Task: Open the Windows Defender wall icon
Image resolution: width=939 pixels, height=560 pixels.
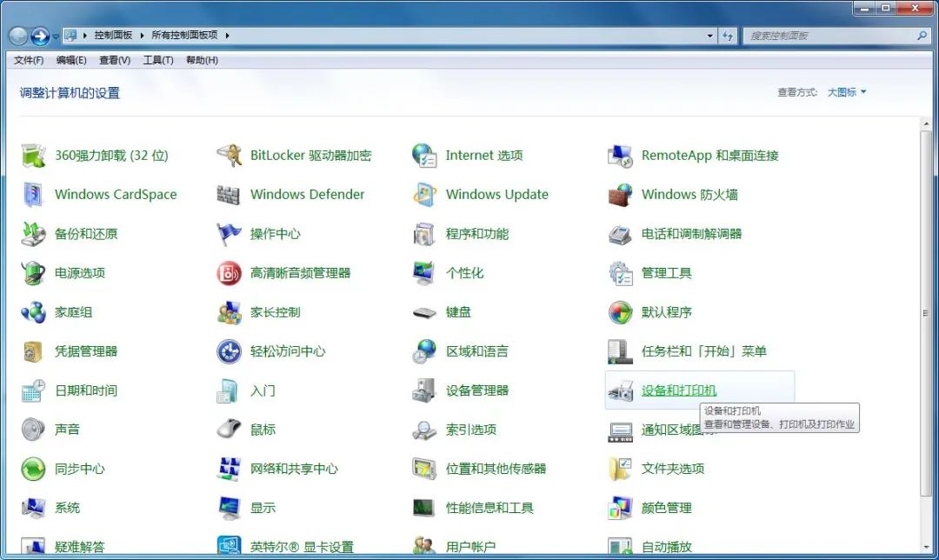Action: (x=229, y=195)
